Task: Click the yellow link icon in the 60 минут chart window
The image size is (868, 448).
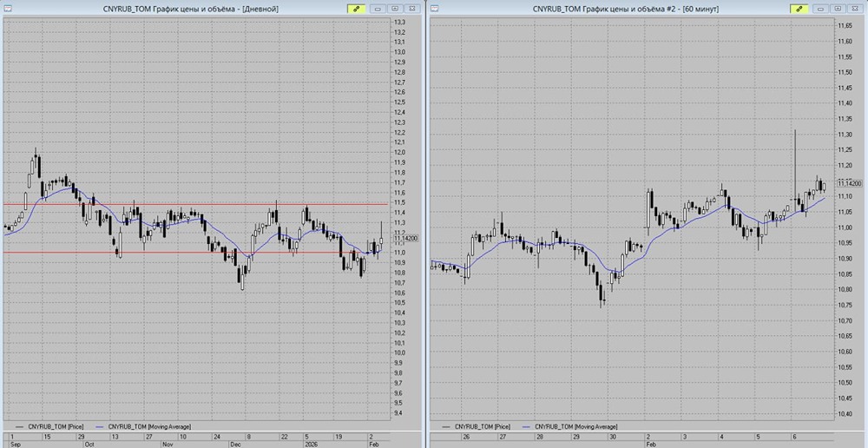Action: click(799, 9)
